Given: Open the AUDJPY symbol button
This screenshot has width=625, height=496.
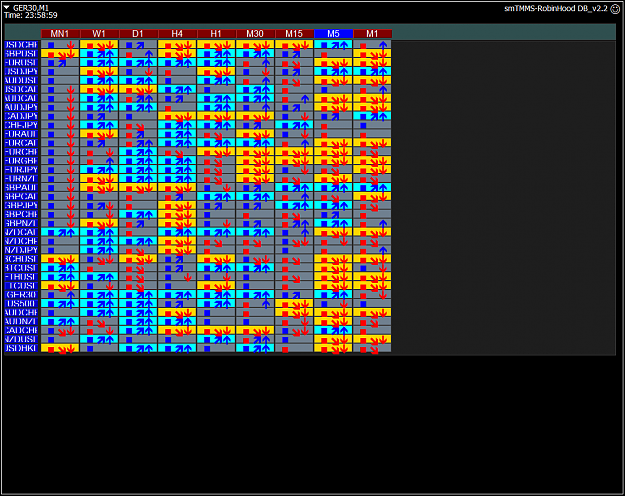Looking at the screenshot, I should 22,107.
